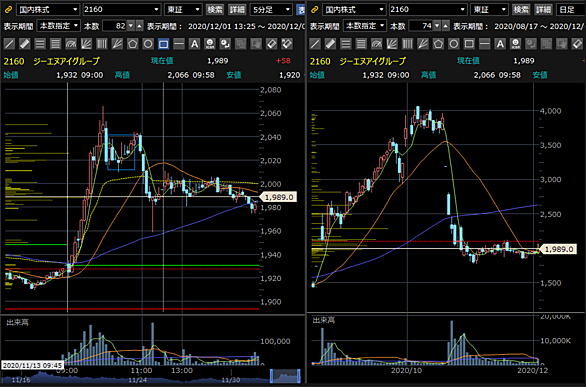The width and height of the screenshot is (586, 387).
Task: Open the 国内株式 dropdown in left chart
Action: tap(48, 9)
